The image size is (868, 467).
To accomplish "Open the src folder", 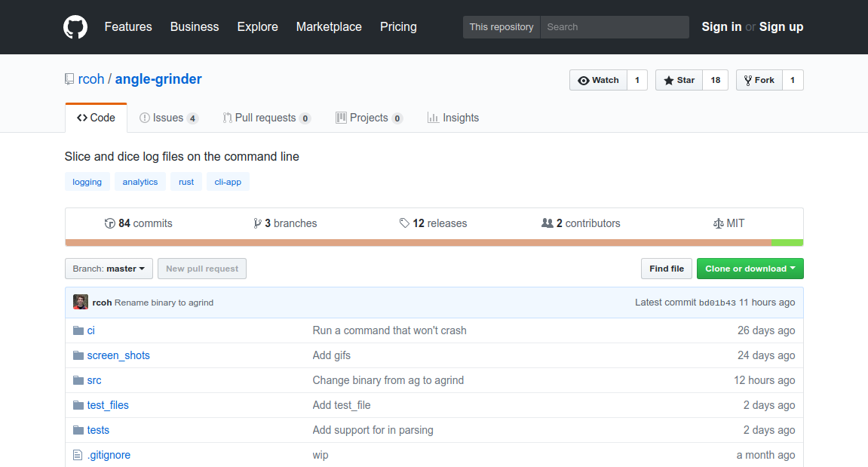I will click(94, 380).
